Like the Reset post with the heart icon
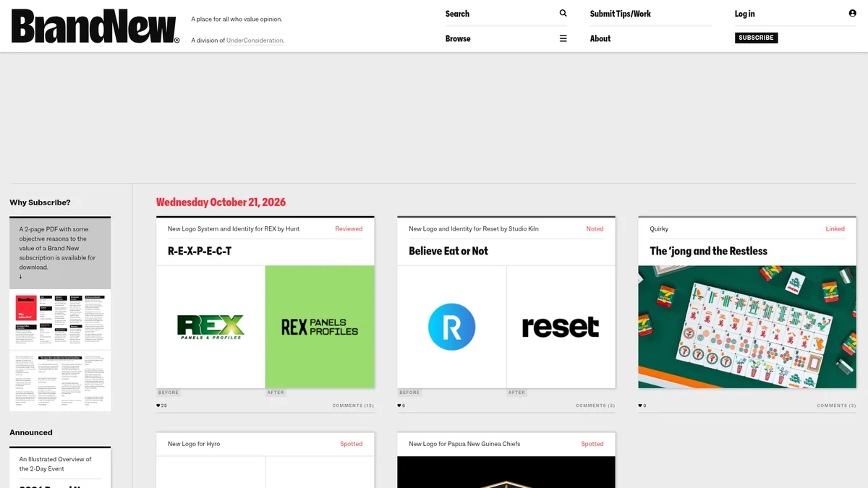This screenshot has width=868, height=488. click(x=399, y=406)
